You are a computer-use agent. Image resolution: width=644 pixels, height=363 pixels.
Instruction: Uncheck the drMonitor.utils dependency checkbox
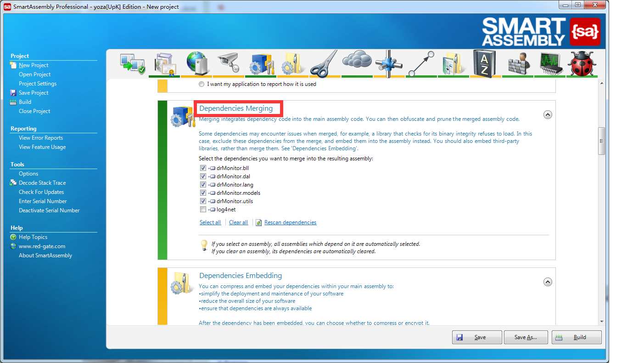point(203,201)
